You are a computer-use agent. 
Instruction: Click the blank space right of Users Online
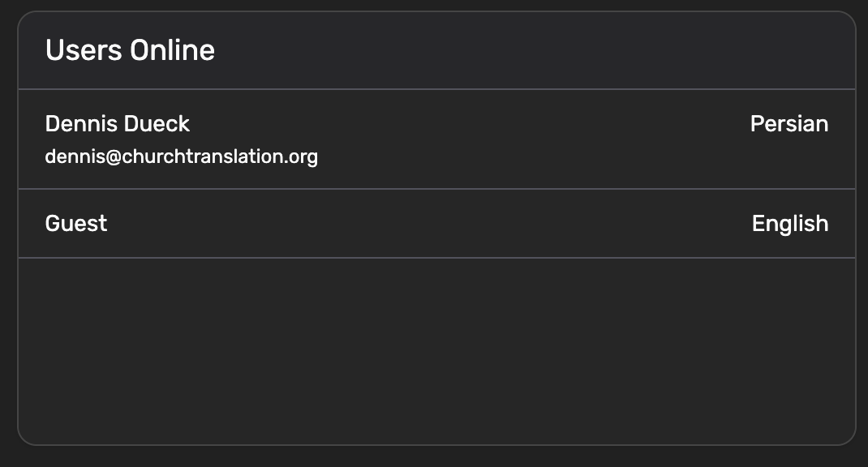527,50
